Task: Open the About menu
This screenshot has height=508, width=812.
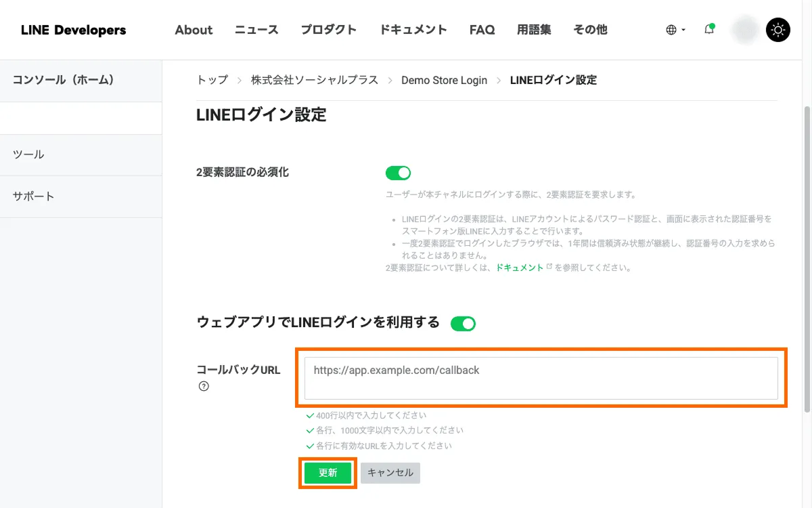Action: click(x=194, y=30)
